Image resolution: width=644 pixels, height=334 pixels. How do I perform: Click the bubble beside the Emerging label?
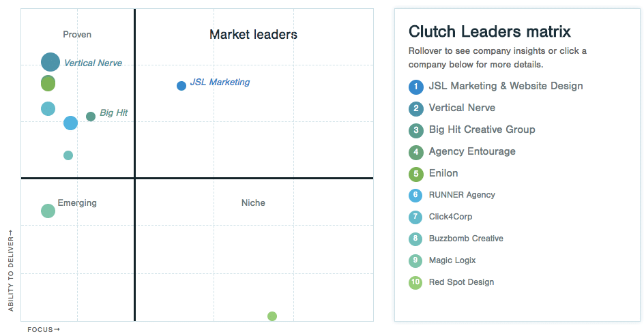pyautogui.click(x=48, y=211)
